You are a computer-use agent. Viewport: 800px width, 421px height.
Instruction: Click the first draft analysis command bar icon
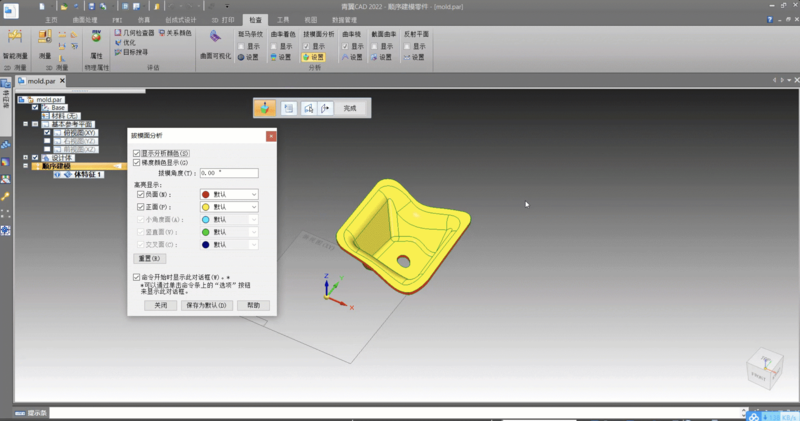pos(266,107)
